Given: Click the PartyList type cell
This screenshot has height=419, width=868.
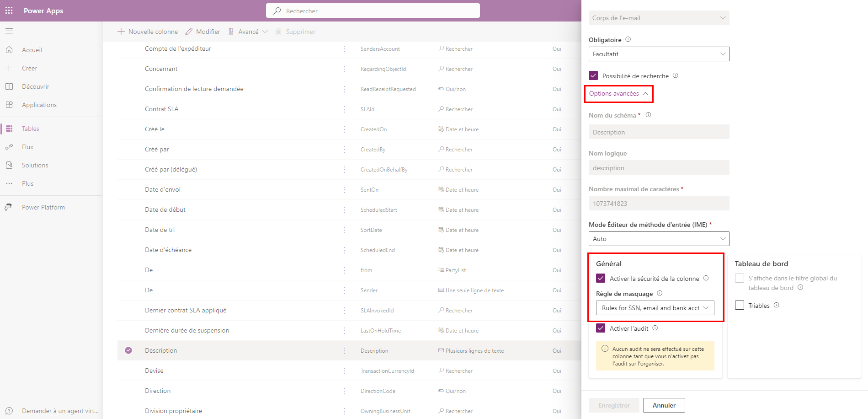Looking at the screenshot, I should coord(452,270).
